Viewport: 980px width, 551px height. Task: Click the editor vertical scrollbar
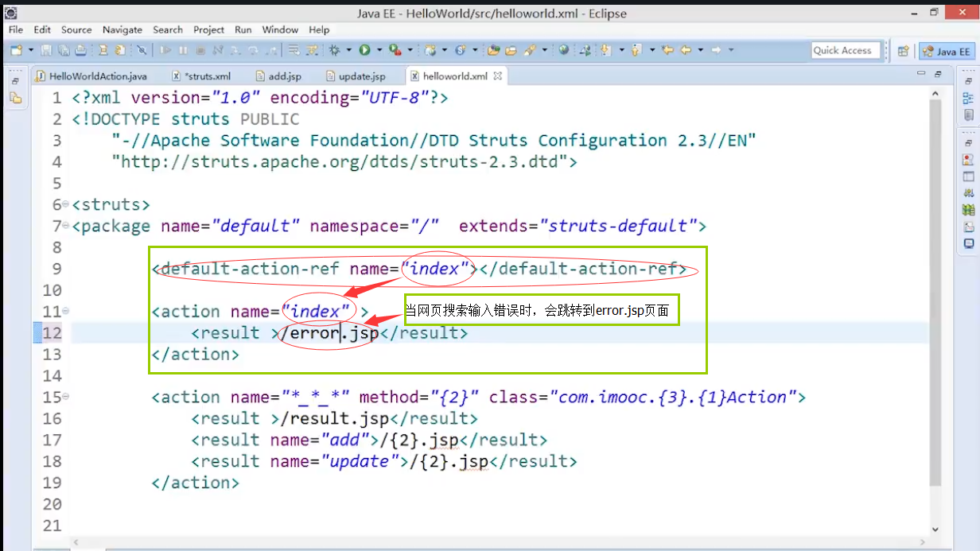click(x=935, y=294)
